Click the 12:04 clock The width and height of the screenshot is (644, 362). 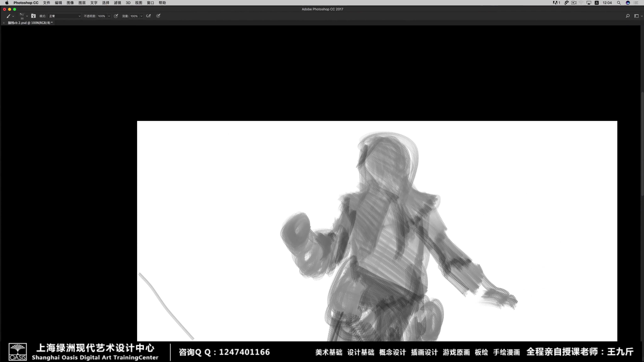(x=607, y=3)
